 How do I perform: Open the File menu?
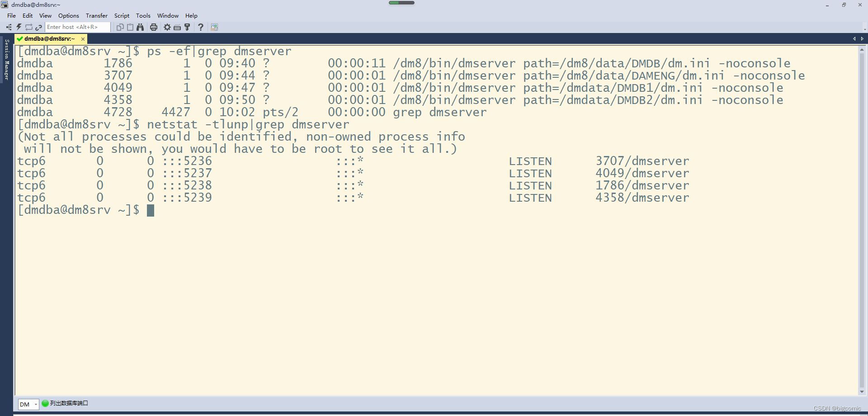pos(11,15)
